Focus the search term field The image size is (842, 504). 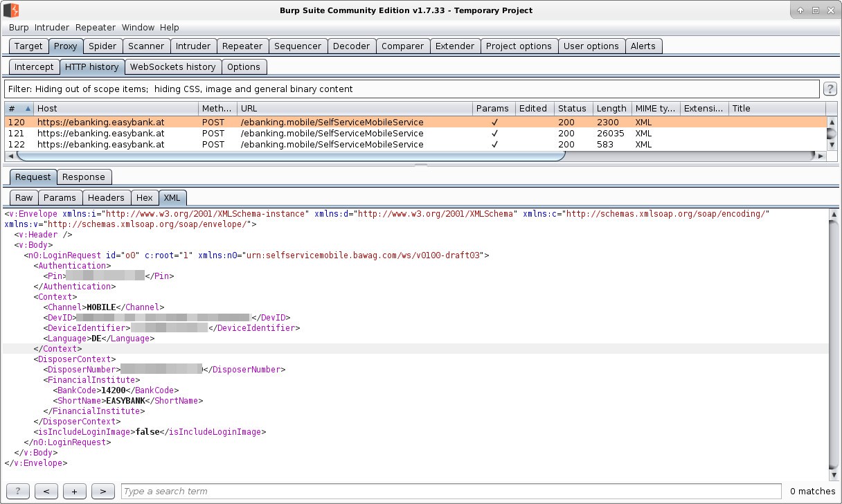[451, 492]
